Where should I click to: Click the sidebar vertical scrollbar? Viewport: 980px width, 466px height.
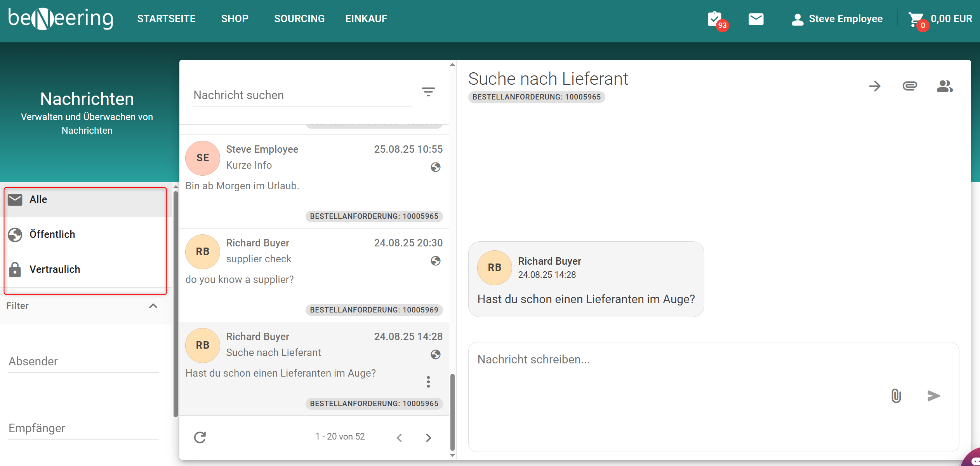click(175, 303)
